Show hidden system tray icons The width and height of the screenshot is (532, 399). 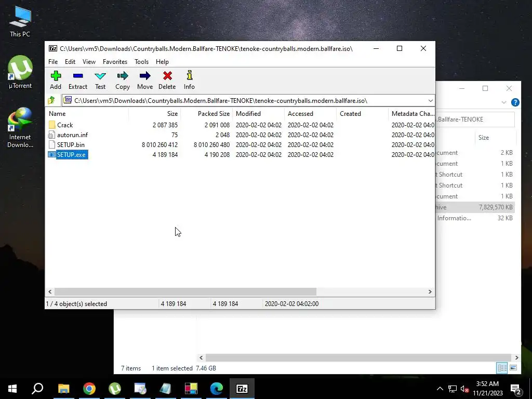pyautogui.click(x=440, y=389)
